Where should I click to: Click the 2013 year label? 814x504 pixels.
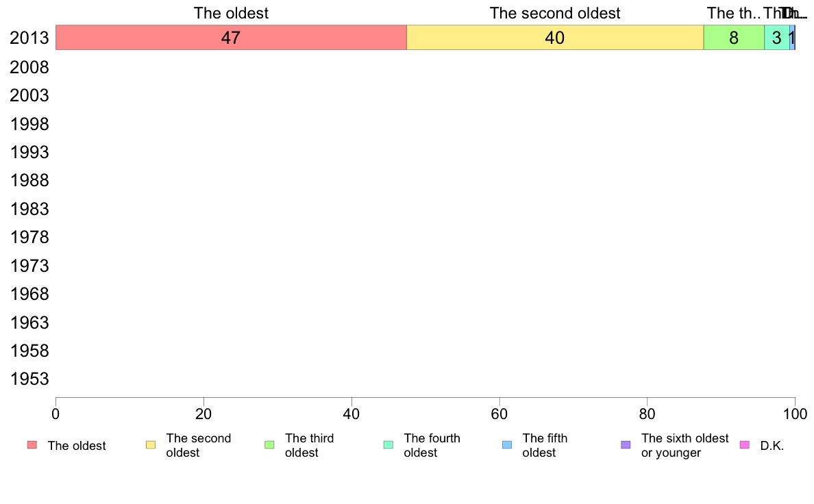[29, 38]
